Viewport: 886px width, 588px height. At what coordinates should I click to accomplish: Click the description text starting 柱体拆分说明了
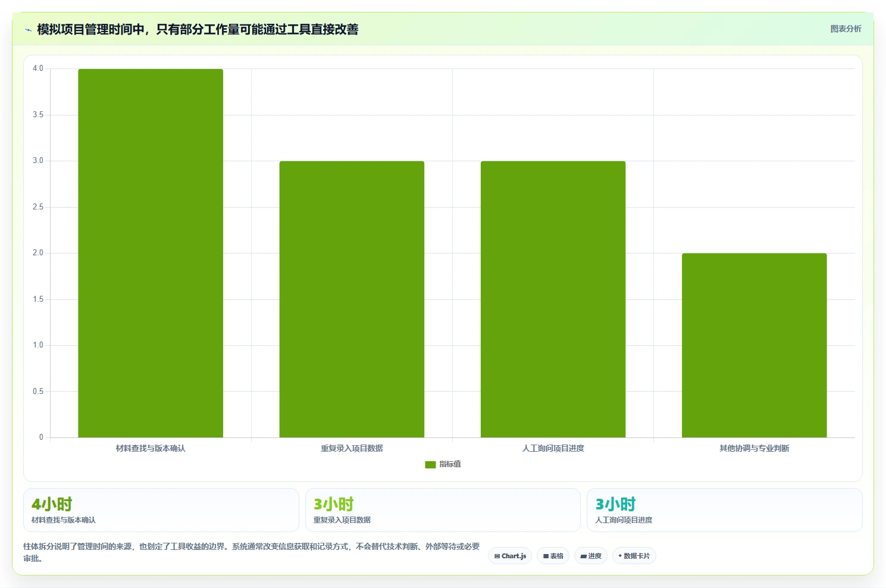[251, 552]
